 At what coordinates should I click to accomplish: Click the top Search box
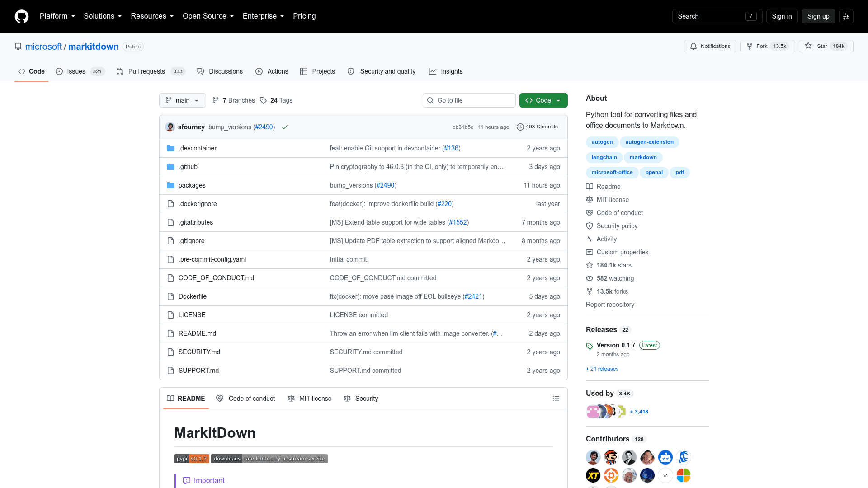coord(717,16)
